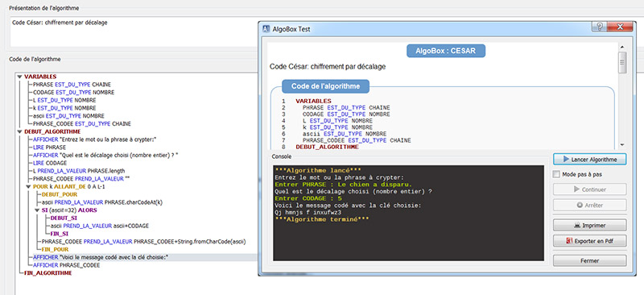Select the AFFICHER "Quel est le décalage" line
Image resolution: width=644 pixels, height=295 pixels.
pos(106,155)
